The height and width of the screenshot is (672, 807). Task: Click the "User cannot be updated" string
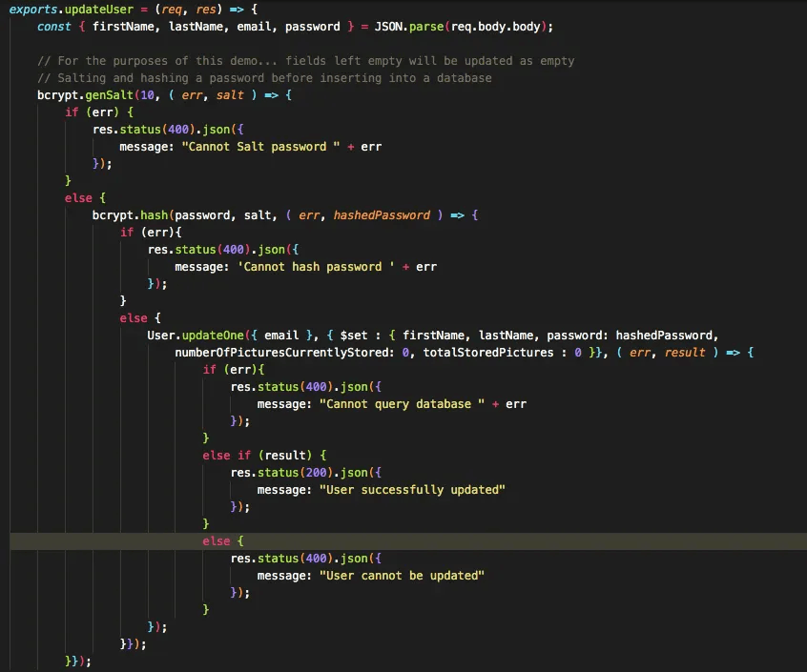click(402, 575)
